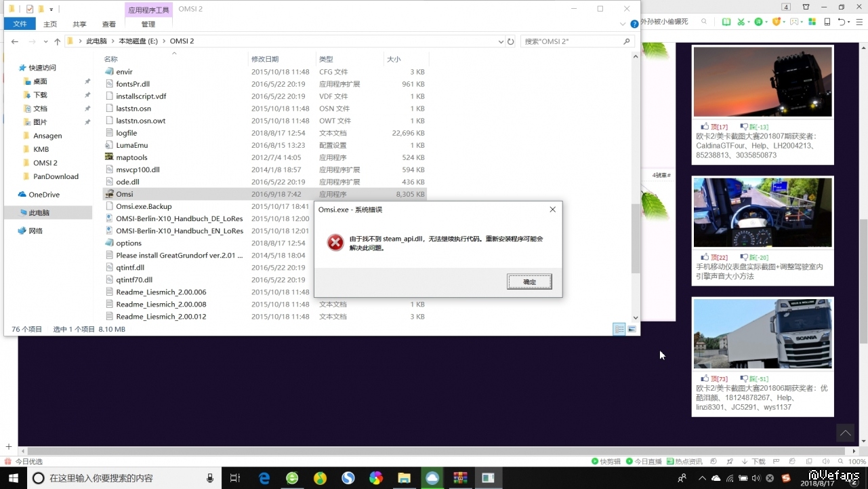Go up one folder level in Explorer
This screenshot has width=868, height=489.
(x=57, y=41)
